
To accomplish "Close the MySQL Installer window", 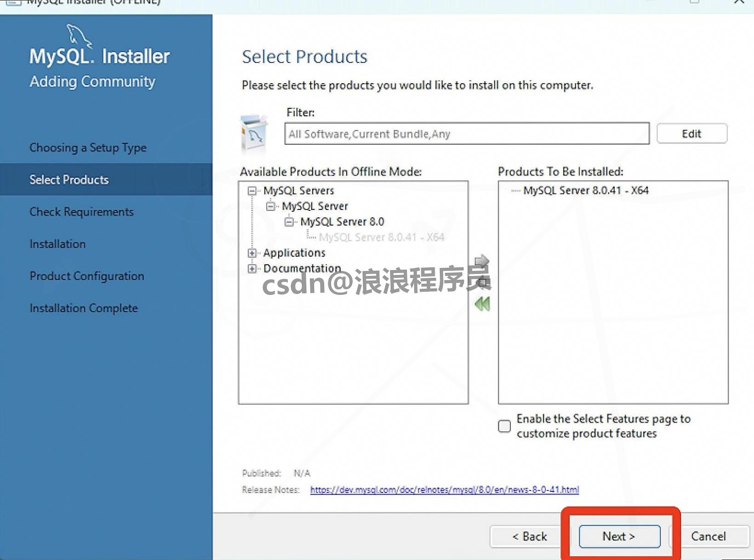I will (x=739, y=2).
